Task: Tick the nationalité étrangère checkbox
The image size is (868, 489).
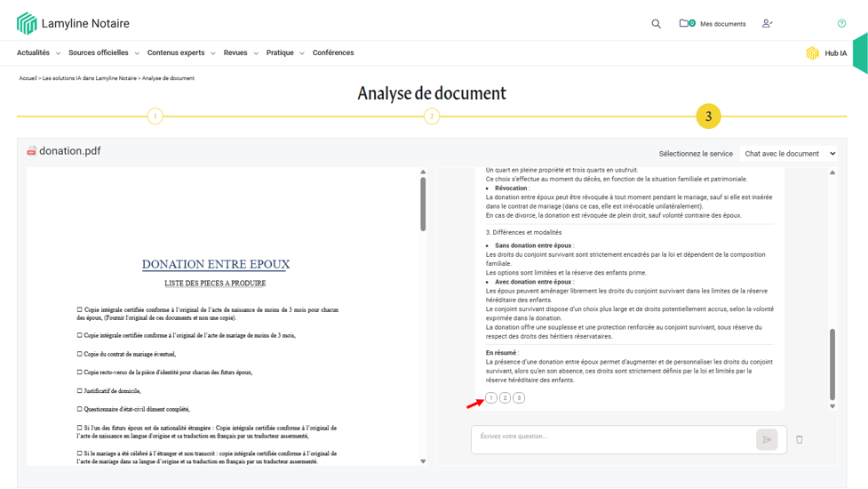Action: 80,428
